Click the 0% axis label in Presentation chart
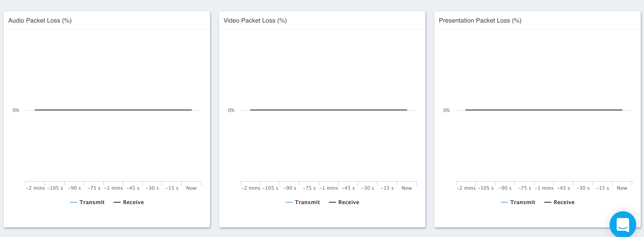The width and height of the screenshot is (644, 237). tap(447, 110)
